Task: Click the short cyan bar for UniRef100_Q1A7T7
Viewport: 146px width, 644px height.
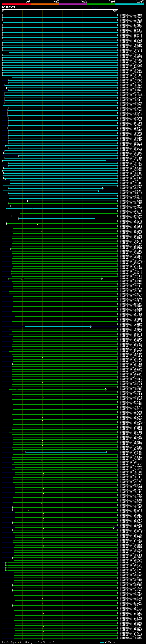Action: click(58, 326)
